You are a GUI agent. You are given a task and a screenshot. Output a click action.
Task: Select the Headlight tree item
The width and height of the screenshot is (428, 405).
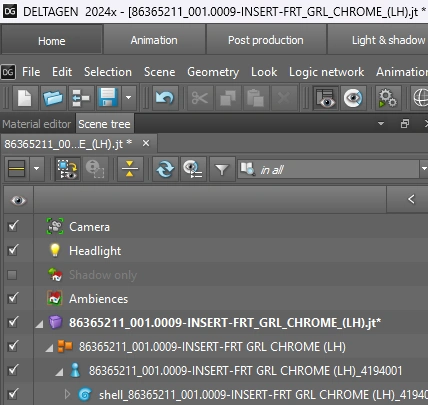(95, 251)
